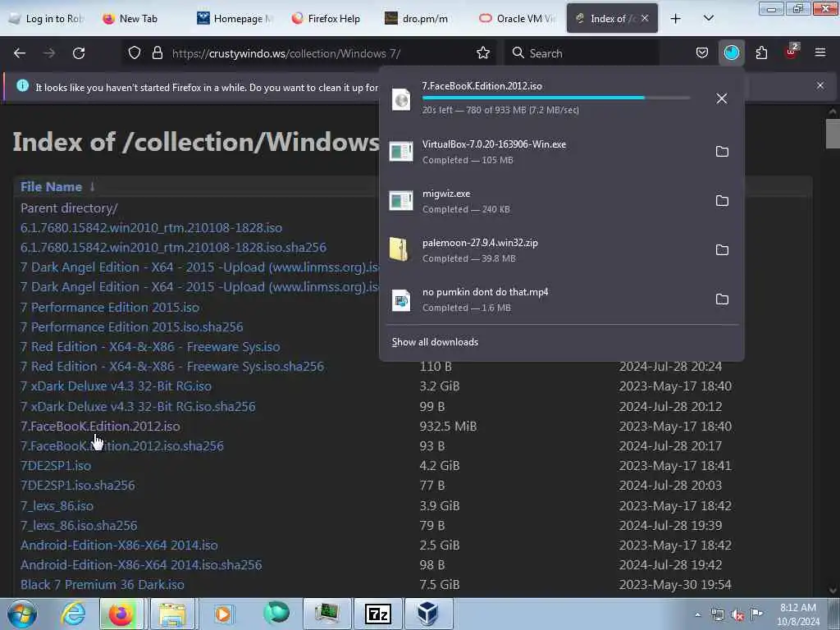Click Show all downloads
This screenshot has height=630, width=840.
tap(435, 342)
